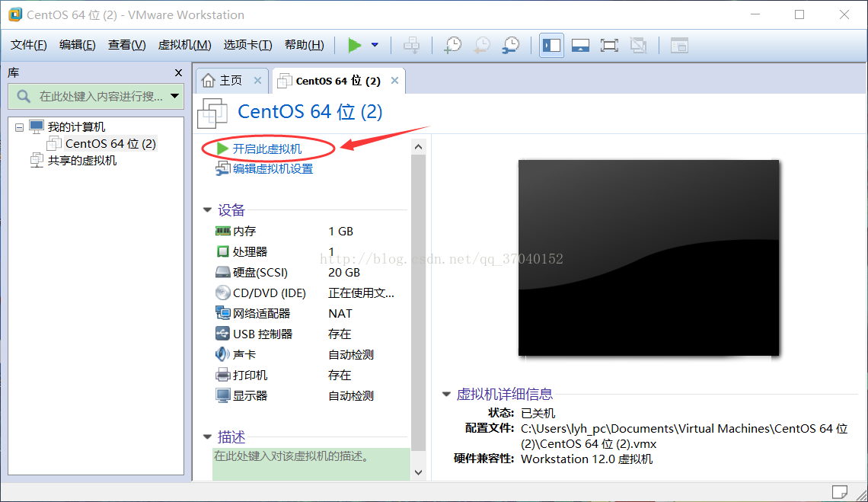Open the power options dropdown arrow
The height and width of the screenshot is (502, 868).
[x=375, y=45]
